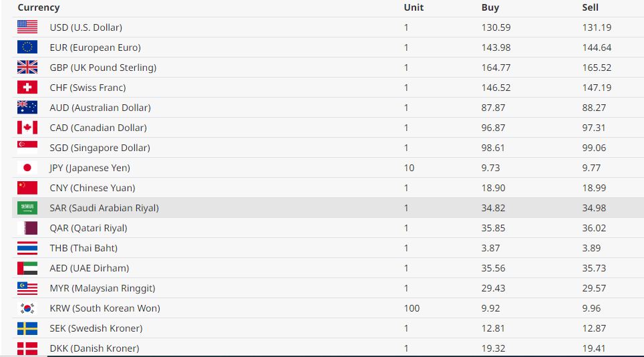Click the Currency column header
The height and width of the screenshot is (357, 644).
click(39, 8)
